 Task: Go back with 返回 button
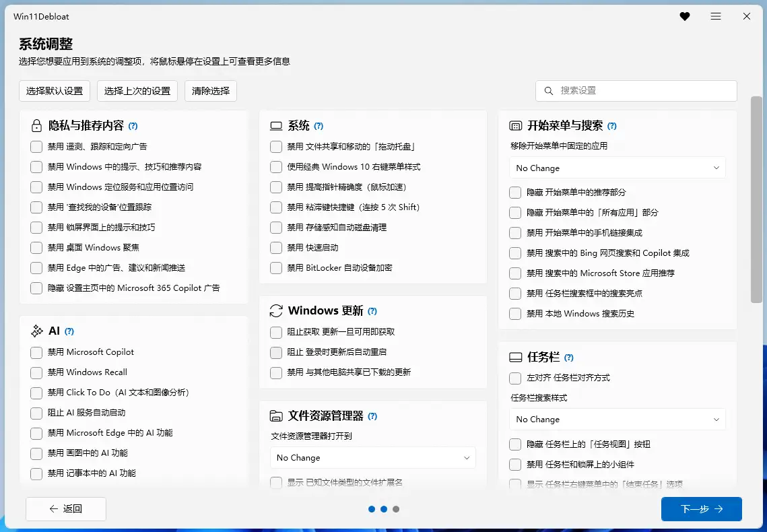point(66,509)
